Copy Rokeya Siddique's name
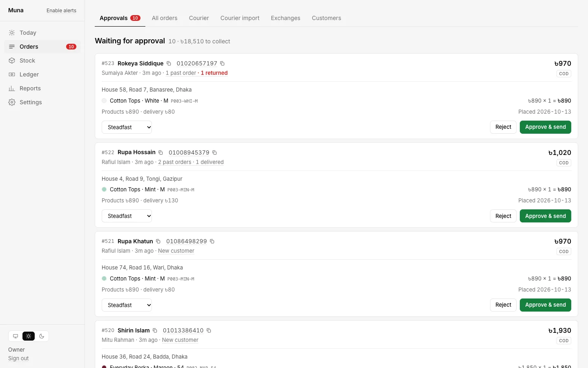 pyautogui.click(x=169, y=63)
